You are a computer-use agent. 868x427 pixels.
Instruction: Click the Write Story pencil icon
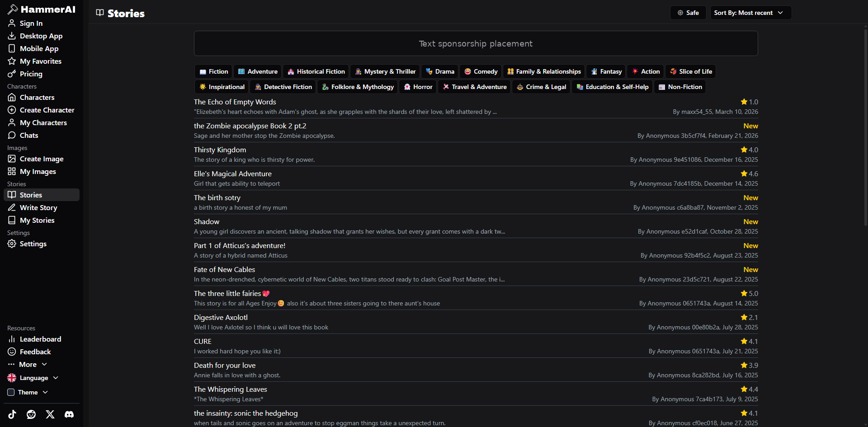[x=12, y=207]
